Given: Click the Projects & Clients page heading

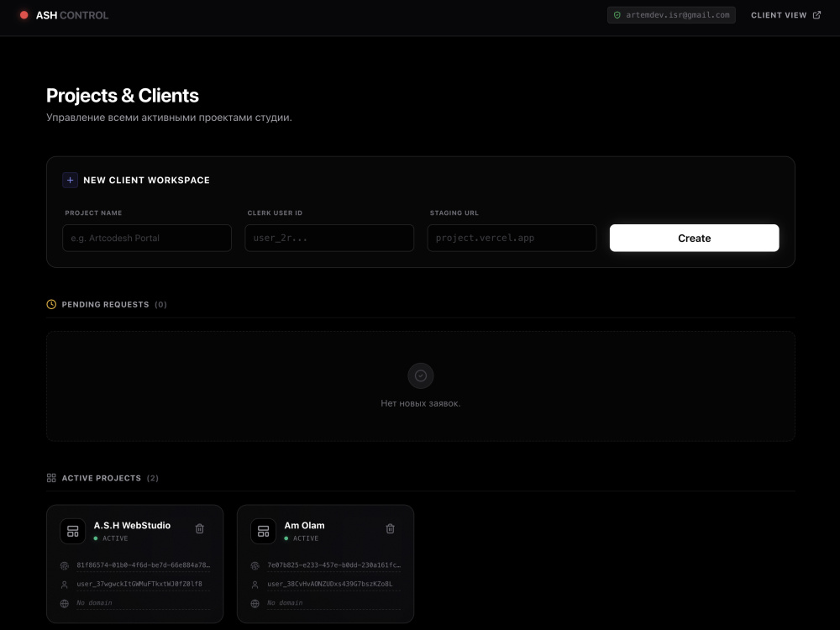Looking at the screenshot, I should [x=122, y=96].
